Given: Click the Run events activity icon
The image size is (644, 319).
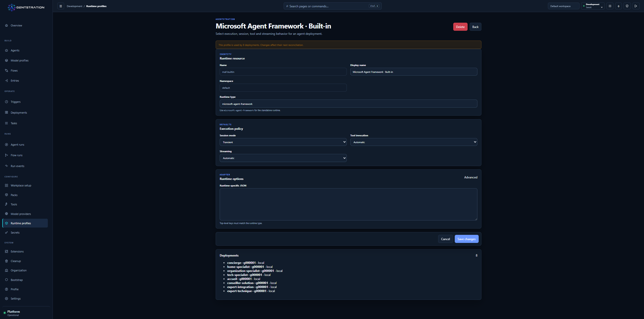Looking at the screenshot, I should coord(7,166).
